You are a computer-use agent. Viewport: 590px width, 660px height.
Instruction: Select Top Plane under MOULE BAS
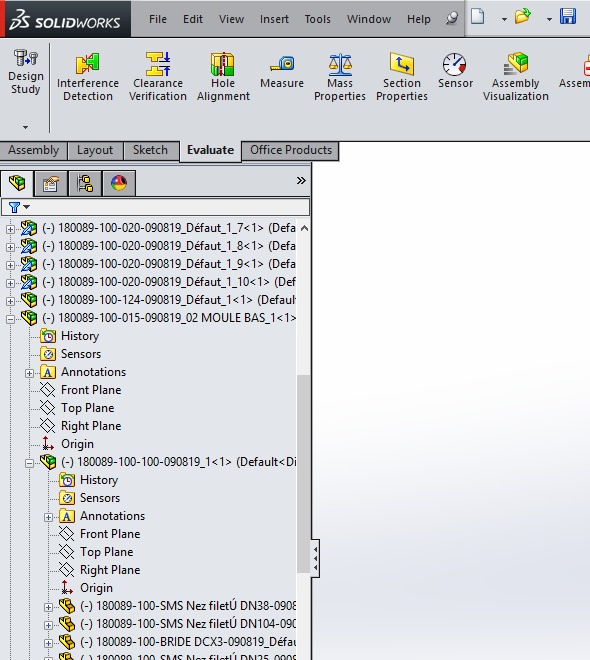[x=88, y=408]
